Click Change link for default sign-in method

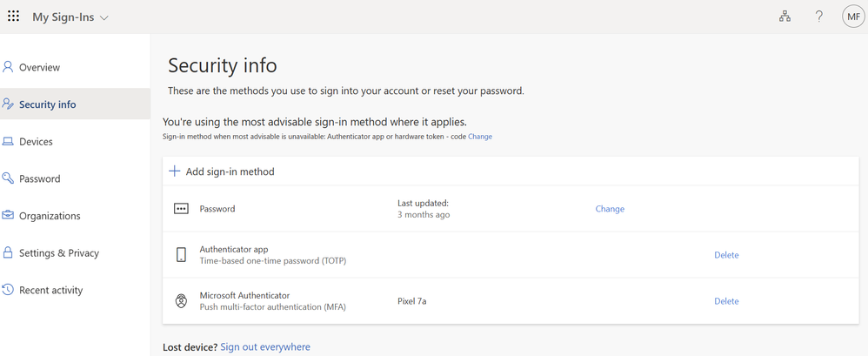pos(480,137)
